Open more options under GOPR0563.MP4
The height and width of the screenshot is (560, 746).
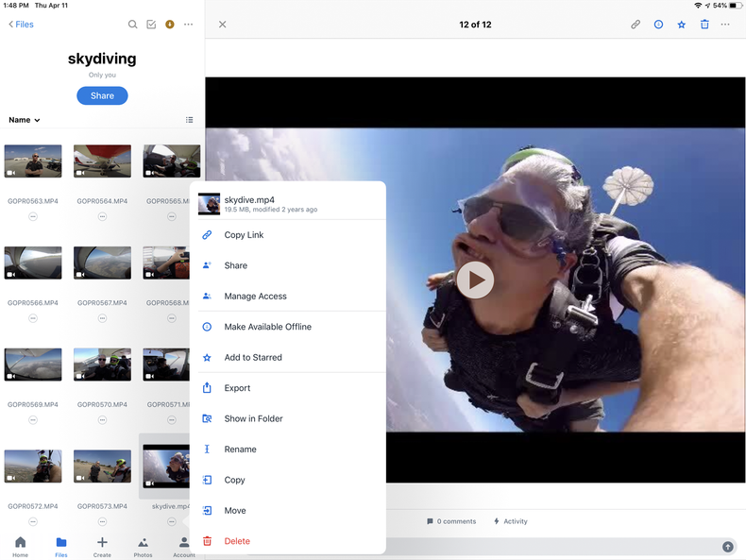click(x=33, y=216)
